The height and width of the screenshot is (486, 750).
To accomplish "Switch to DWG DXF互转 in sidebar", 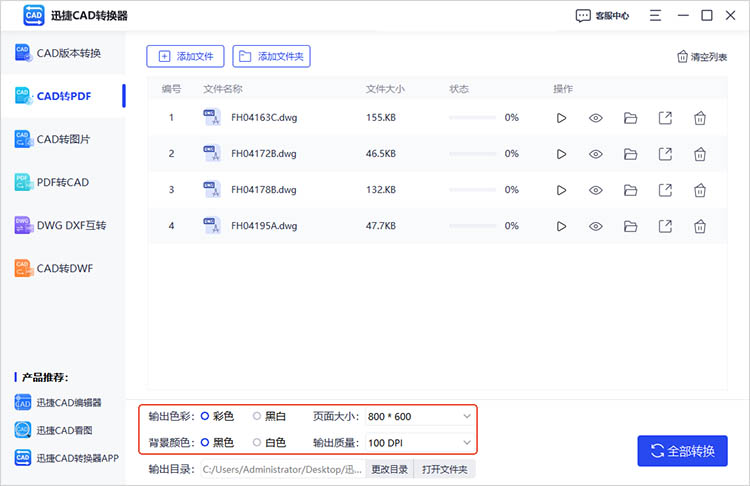I will pyautogui.click(x=63, y=225).
